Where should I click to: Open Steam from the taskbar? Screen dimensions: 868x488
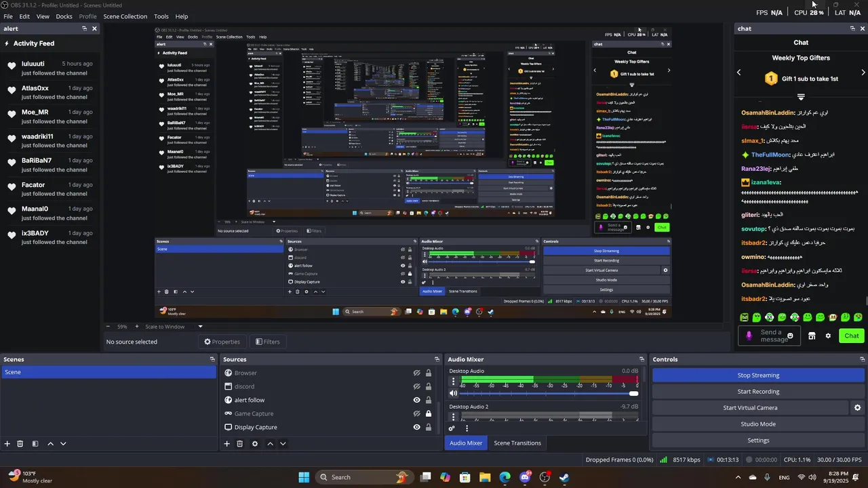(x=564, y=477)
